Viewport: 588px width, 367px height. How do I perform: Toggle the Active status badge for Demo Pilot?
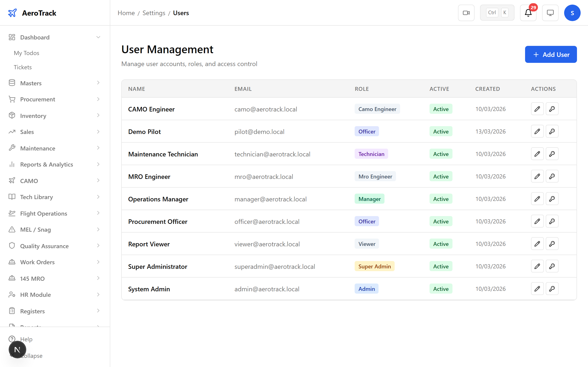click(441, 131)
